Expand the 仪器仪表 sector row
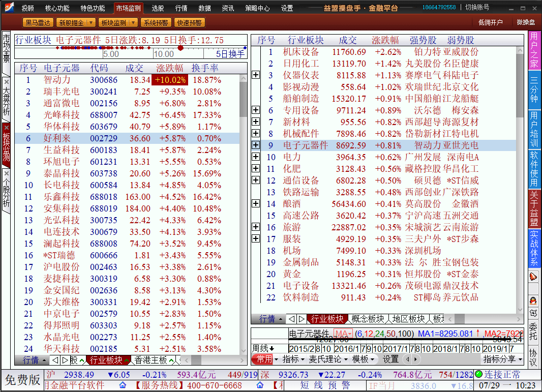The height and width of the screenshot is (392, 542). pyautogui.click(x=256, y=75)
